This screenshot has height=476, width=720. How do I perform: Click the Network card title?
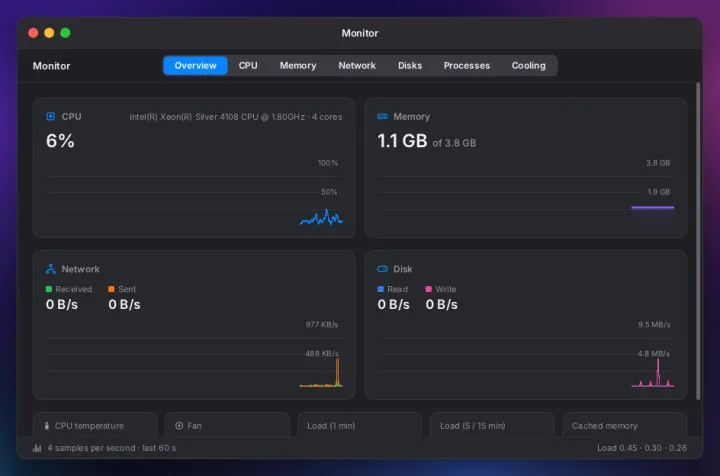click(x=80, y=269)
